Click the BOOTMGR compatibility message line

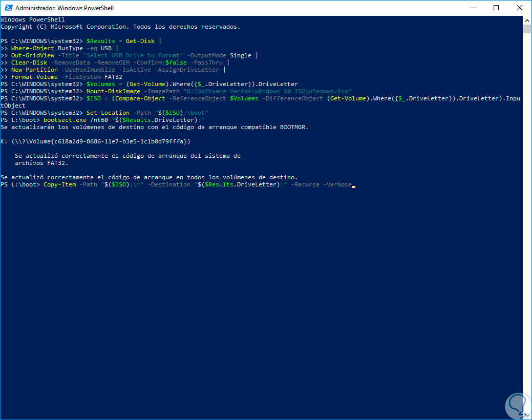[154, 127]
